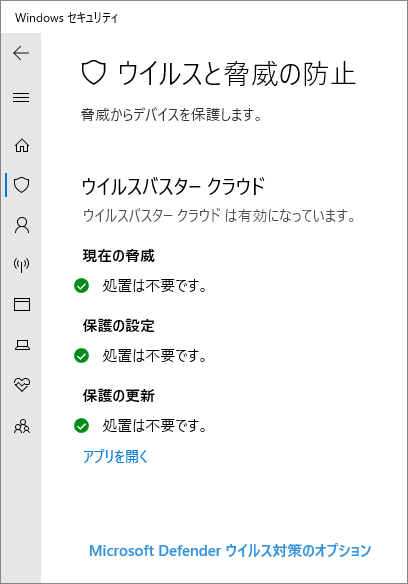408x584 pixels.
Task: Click green check under 保護の更新
Action: (x=81, y=425)
